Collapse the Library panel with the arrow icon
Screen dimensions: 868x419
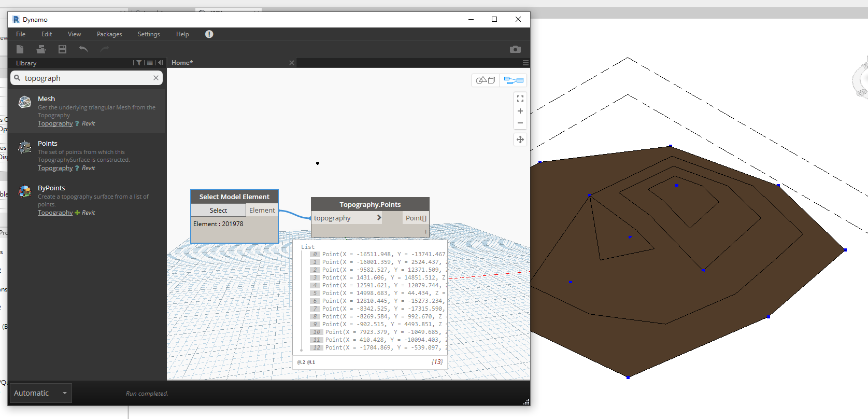(x=160, y=63)
